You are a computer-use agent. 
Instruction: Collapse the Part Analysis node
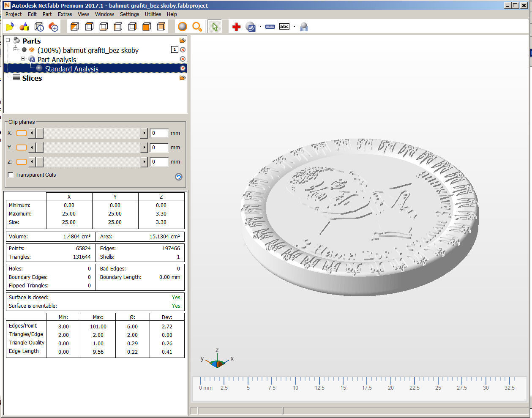click(x=23, y=59)
